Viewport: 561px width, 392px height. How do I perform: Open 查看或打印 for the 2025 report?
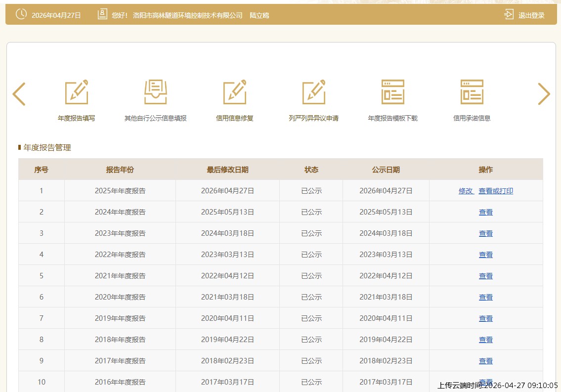pos(496,191)
